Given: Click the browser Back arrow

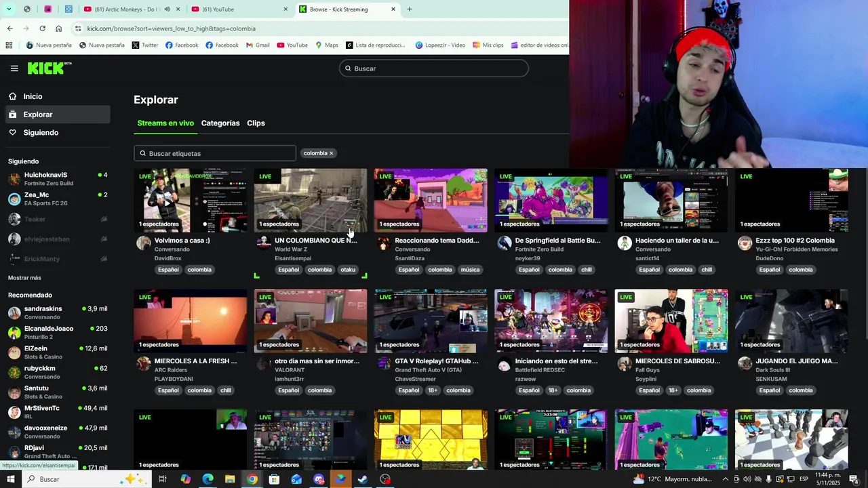Looking at the screenshot, I should click(x=9, y=28).
